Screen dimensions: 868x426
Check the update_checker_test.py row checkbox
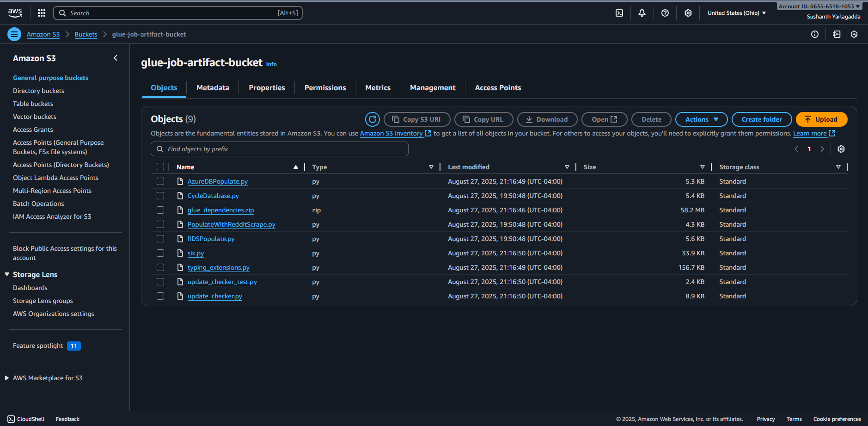pyautogui.click(x=160, y=282)
